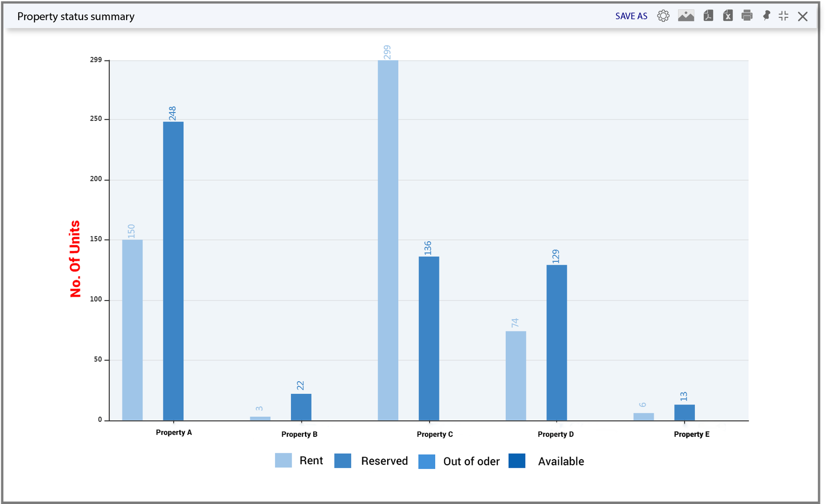Click the Property E axis label
Screen dimensions: 827x504
(x=692, y=434)
